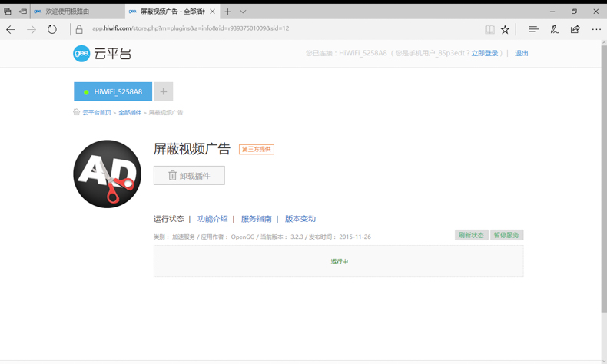Open the reading view book icon
The image size is (607, 364).
point(489,29)
